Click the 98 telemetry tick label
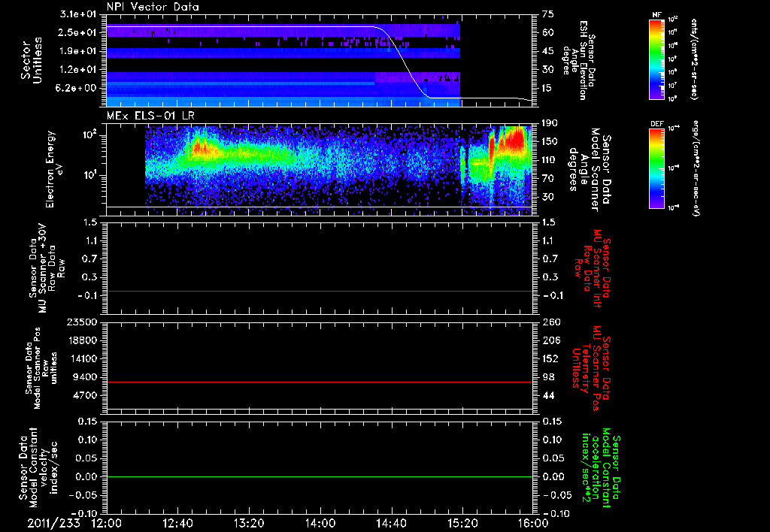This screenshot has height=532, width=770. [x=548, y=377]
